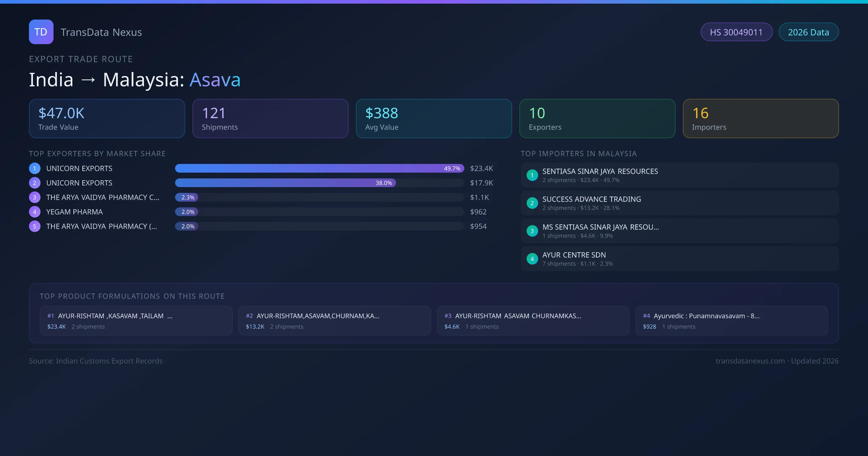This screenshot has width=868, height=456.
Task: Click the 38.0% market share bar
Action: click(x=285, y=183)
